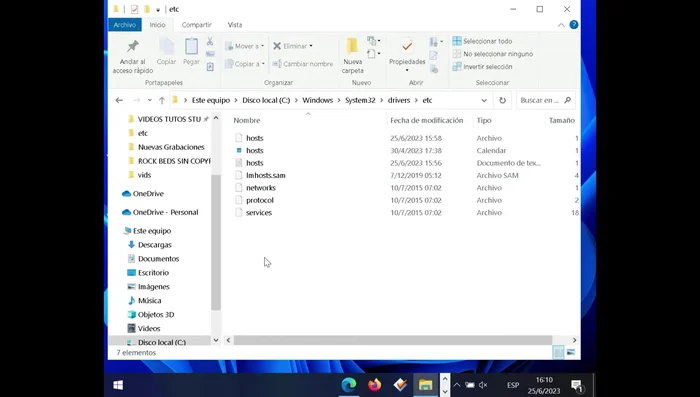Click Invertir selección
The image size is (700, 397).
click(482, 67)
